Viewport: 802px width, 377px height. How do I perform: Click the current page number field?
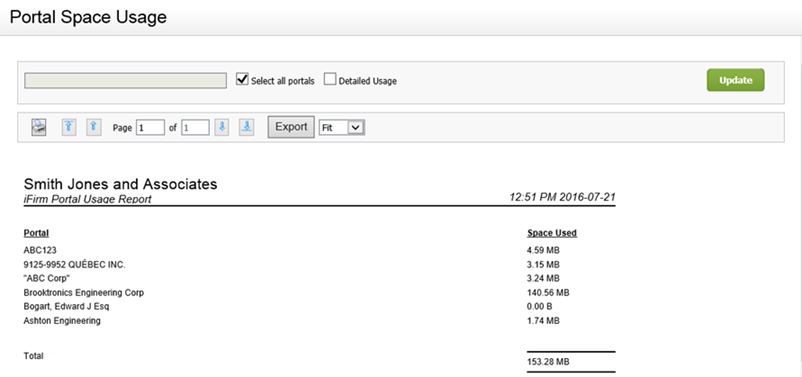[x=150, y=128]
